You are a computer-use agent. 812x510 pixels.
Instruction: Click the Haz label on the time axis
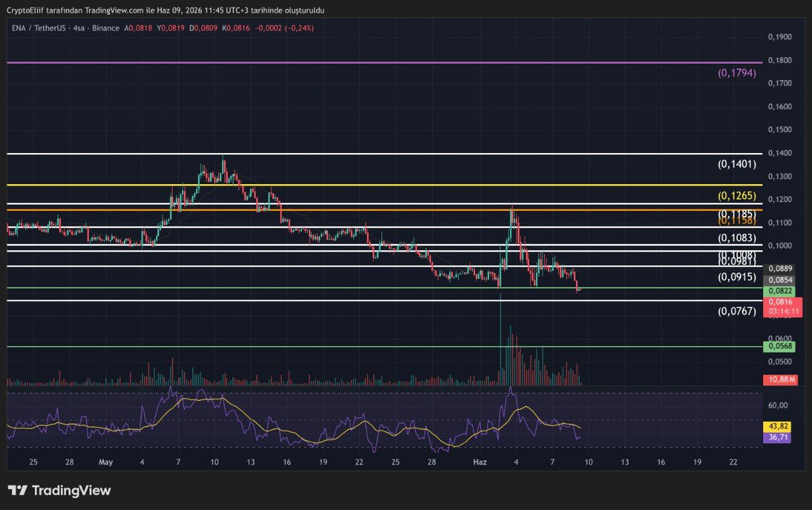[x=479, y=462]
